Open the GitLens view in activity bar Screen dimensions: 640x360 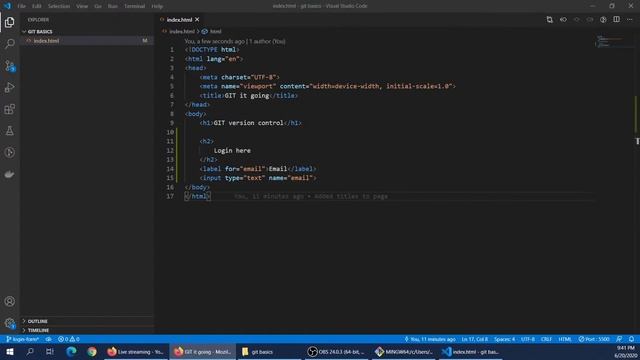tap(10, 152)
